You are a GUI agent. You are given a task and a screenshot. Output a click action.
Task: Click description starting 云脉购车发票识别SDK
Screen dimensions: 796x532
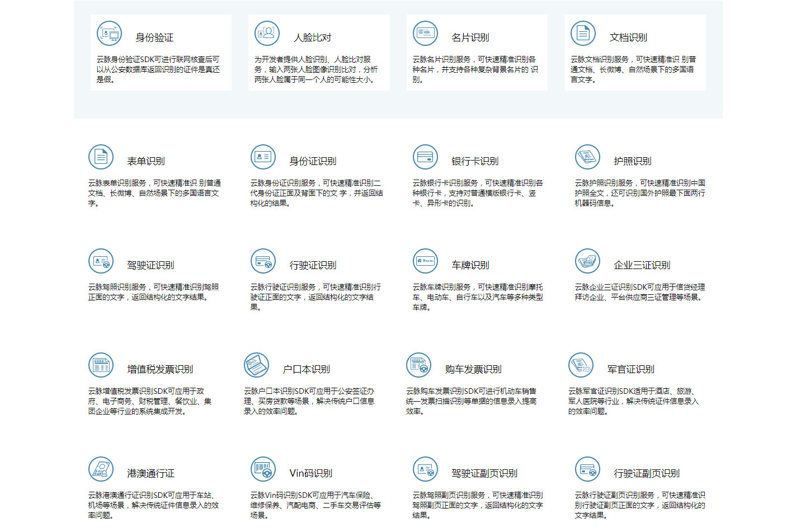point(472,401)
